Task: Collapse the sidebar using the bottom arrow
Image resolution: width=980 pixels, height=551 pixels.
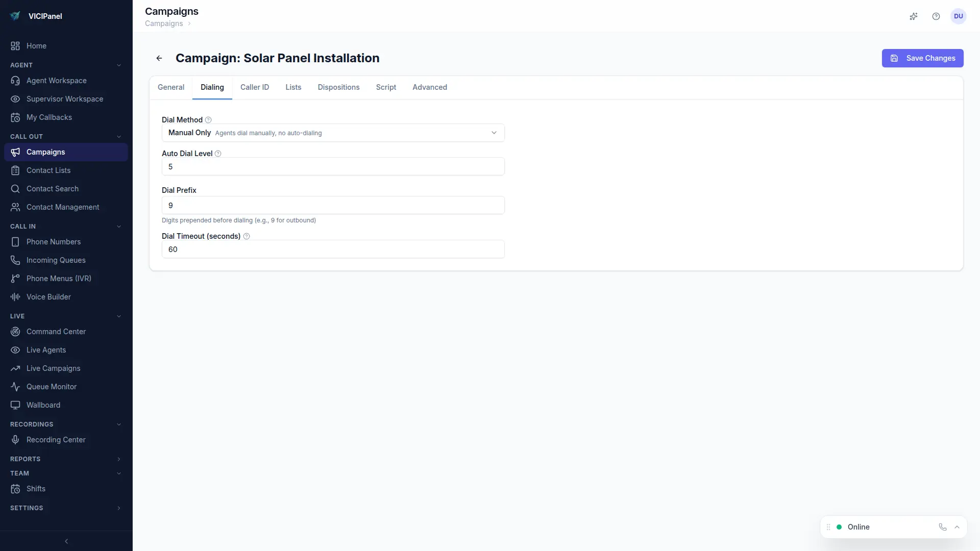Action: click(66, 541)
